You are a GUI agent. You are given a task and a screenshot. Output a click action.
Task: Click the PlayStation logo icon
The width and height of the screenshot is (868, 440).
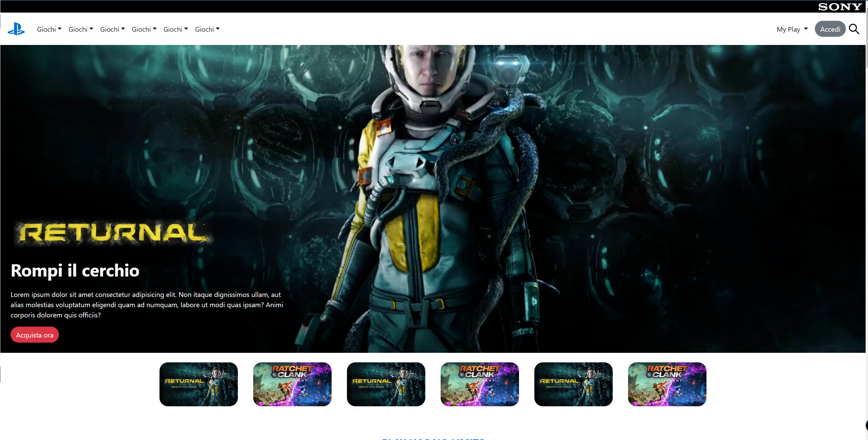[16, 29]
